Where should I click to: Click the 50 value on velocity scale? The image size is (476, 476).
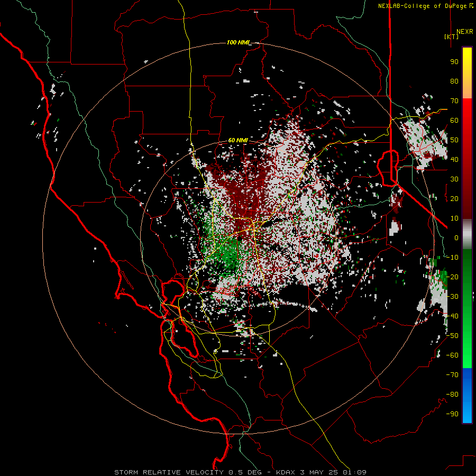[454, 140]
